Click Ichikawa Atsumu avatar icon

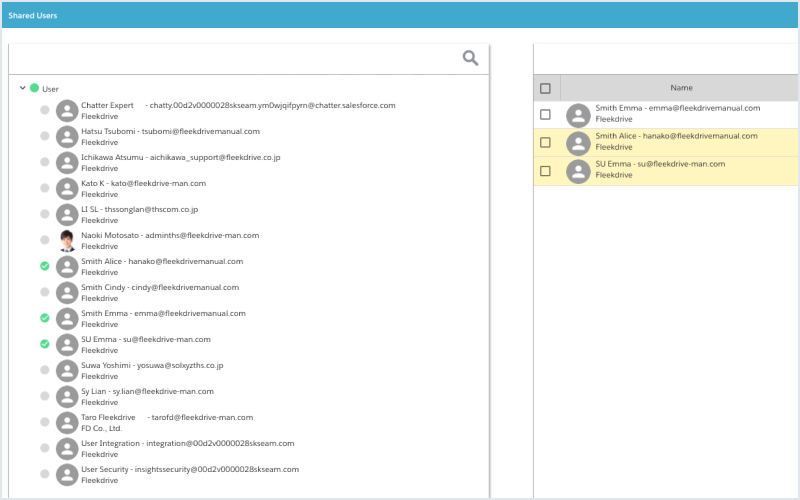coord(67,163)
